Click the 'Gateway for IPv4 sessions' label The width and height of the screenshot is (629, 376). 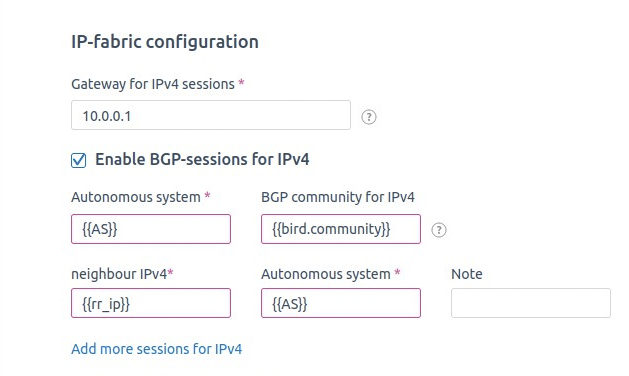[153, 84]
